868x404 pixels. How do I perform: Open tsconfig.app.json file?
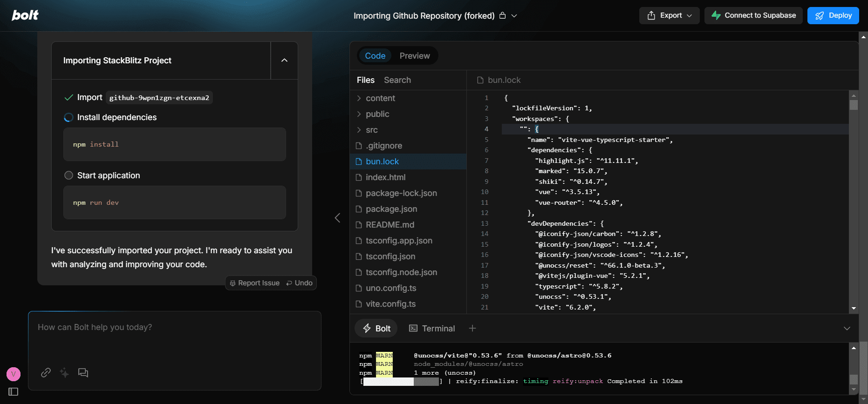point(408,241)
